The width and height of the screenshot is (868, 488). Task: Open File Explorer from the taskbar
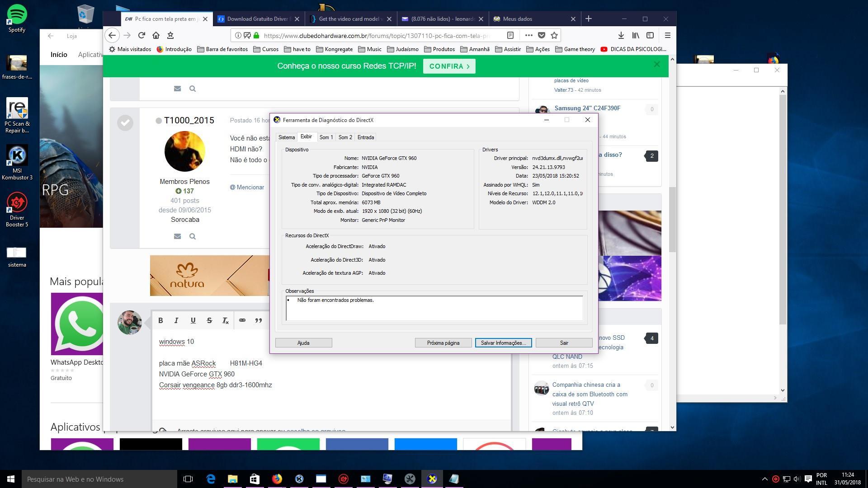232,479
